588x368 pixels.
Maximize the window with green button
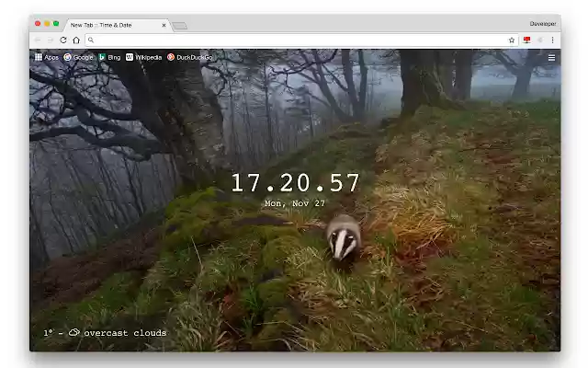[x=56, y=24]
